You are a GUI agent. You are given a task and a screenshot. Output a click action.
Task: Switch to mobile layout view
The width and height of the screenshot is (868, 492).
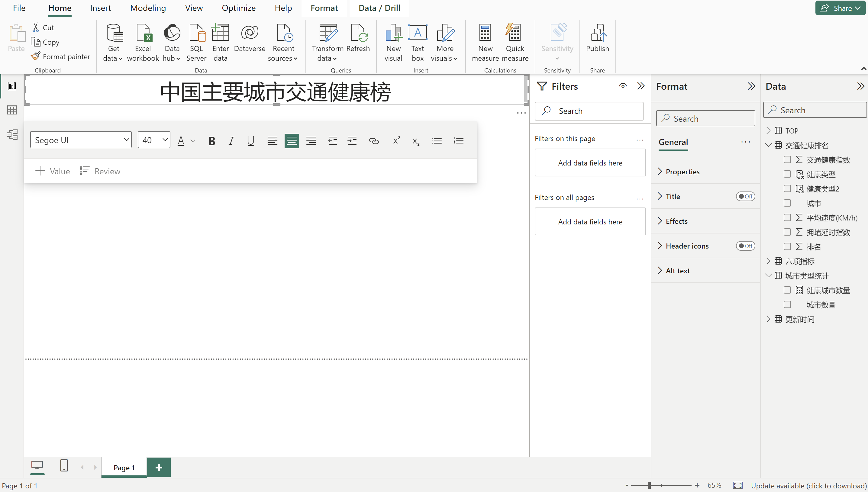pyautogui.click(x=64, y=466)
